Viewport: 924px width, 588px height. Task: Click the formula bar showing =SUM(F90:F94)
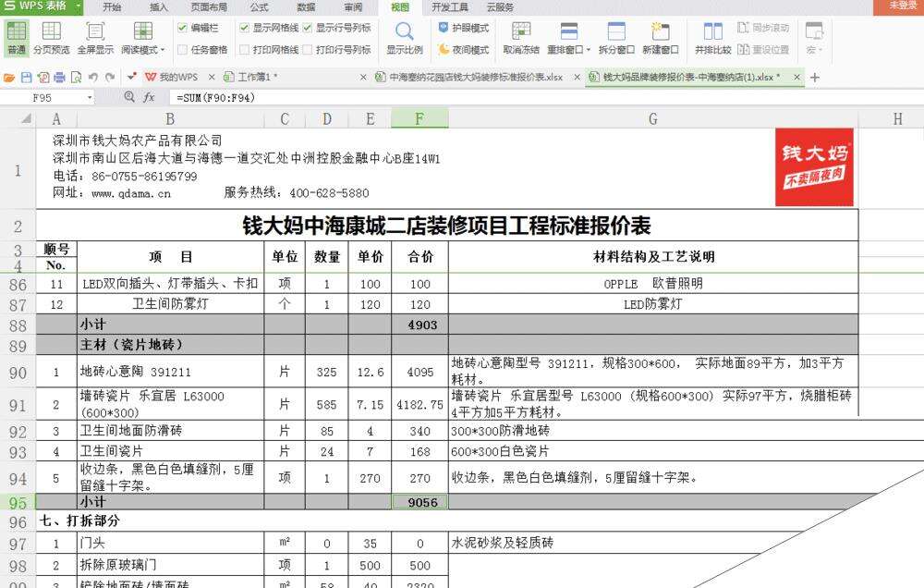(x=545, y=98)
